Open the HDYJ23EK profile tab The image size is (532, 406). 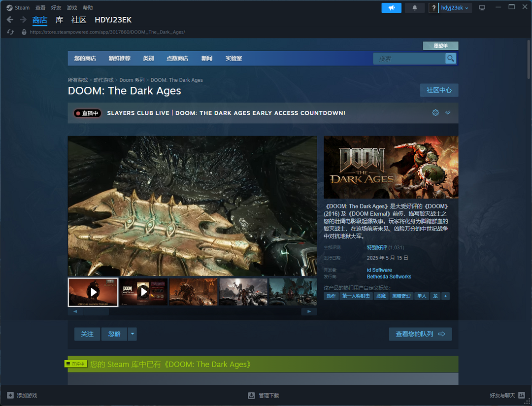coord(113,20)
